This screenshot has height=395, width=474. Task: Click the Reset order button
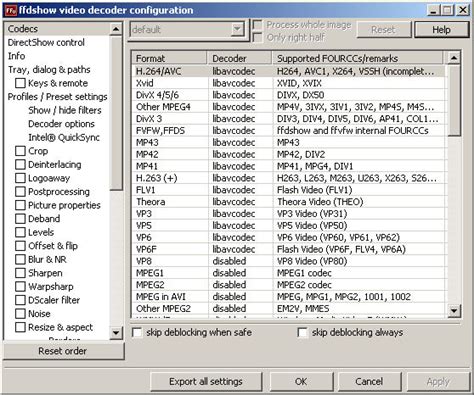63,351
